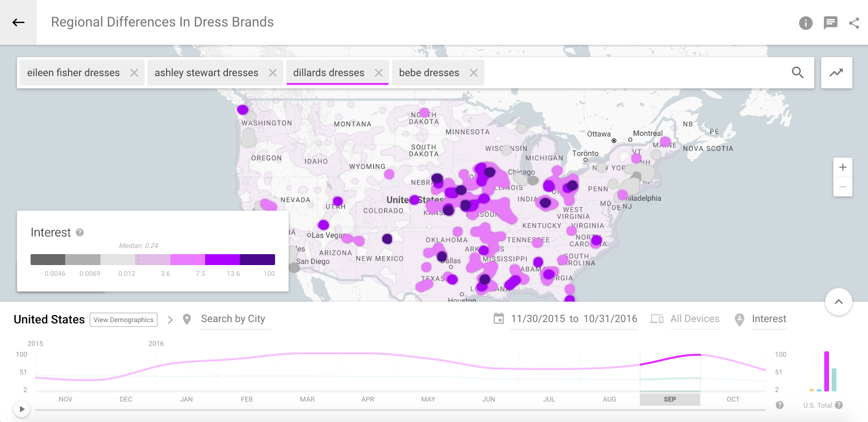Open the 11/30/2015 to 10/31/2016 date range
The image size is (868, 422).
coord(574,319)
